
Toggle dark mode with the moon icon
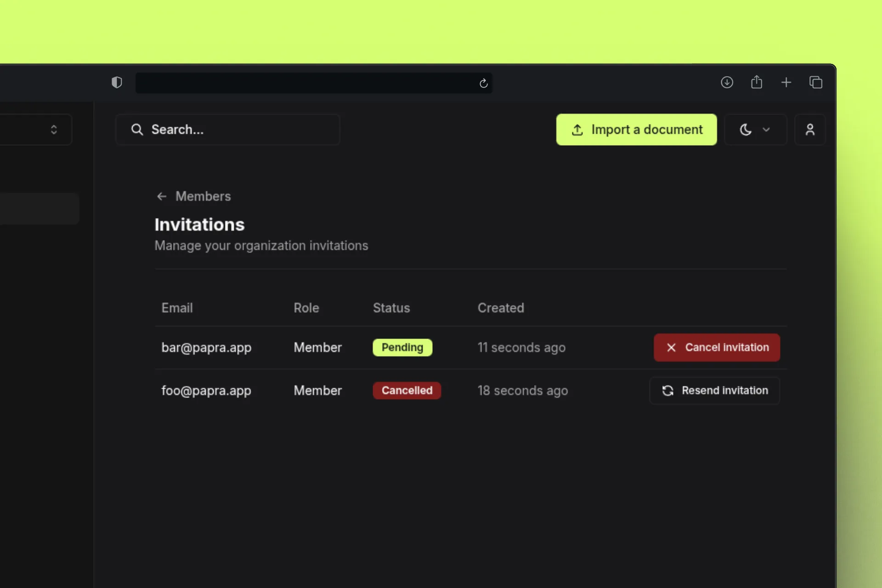(745, 130)
